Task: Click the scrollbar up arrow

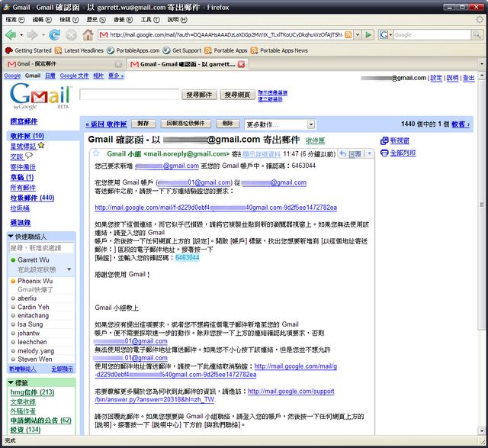Action: pos(481,76)
